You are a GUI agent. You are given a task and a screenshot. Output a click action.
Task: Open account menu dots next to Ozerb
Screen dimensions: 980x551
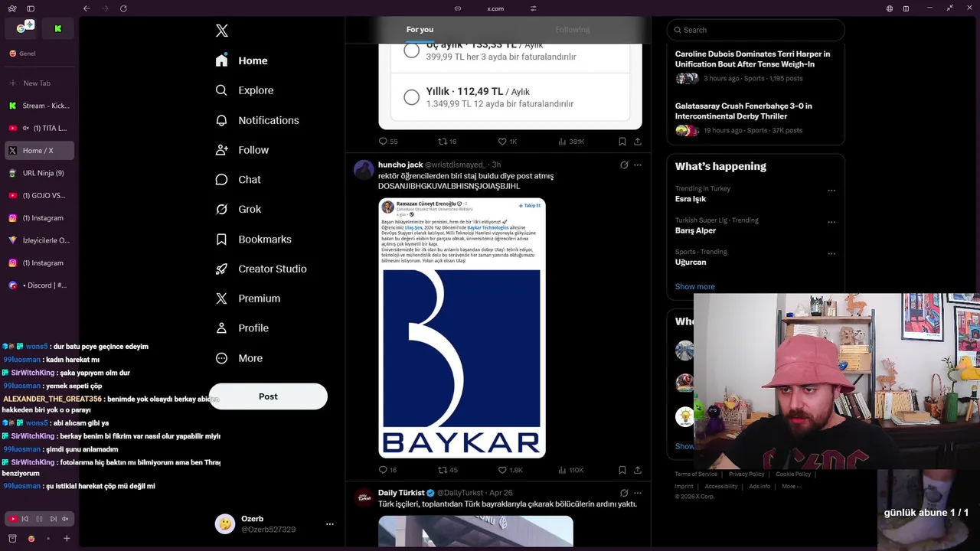coord(330,524)
